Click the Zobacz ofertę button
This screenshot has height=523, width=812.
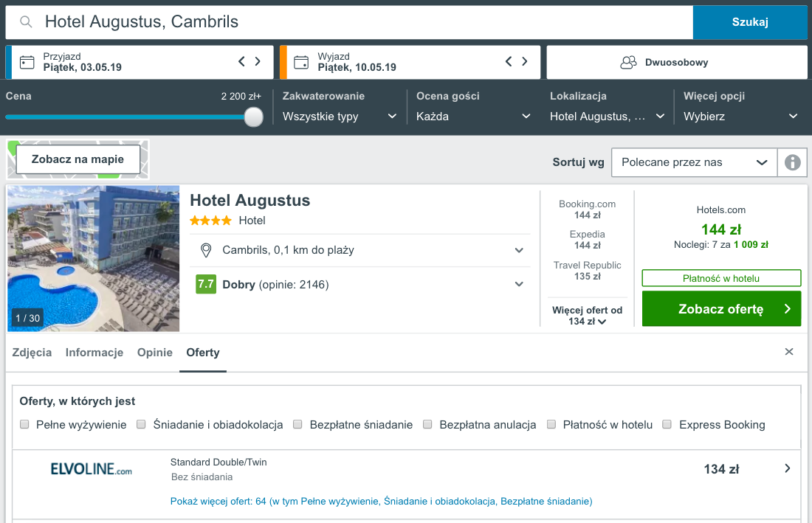point(721,309)
